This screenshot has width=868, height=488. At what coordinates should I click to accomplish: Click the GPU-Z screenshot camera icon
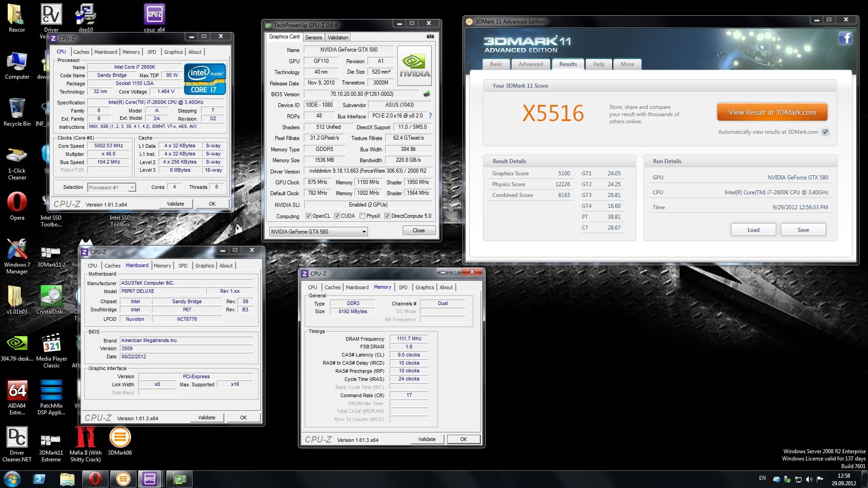click(x=430, y=37)
